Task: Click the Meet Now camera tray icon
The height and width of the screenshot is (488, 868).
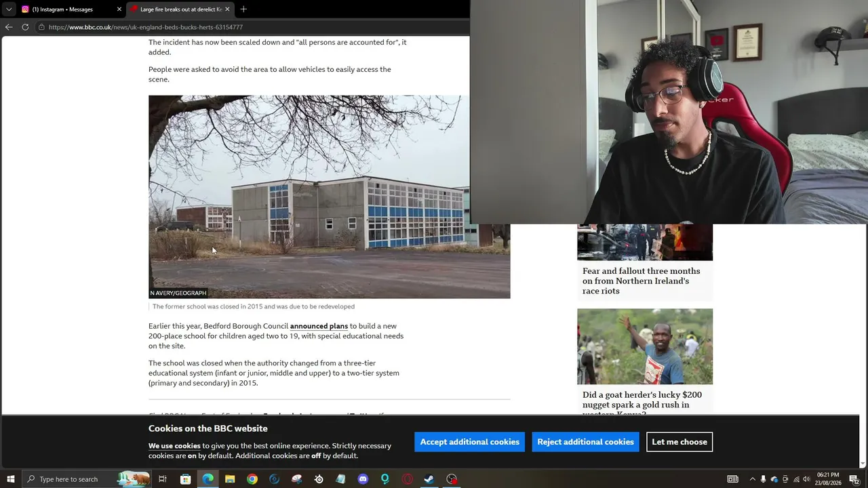Action: (785, 479)
